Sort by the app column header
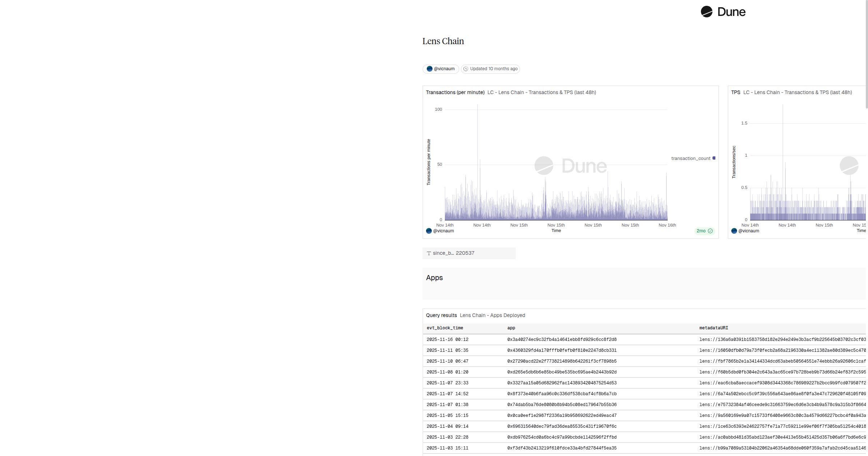This screenshot has height=456, width=868. [x=511, y=328]
